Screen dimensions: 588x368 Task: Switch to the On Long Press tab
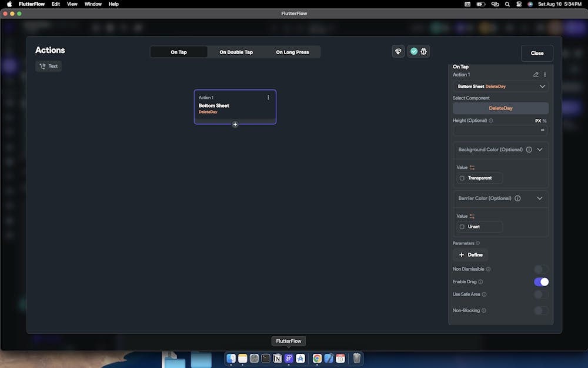pyautogui.click(x=292, y=52)
